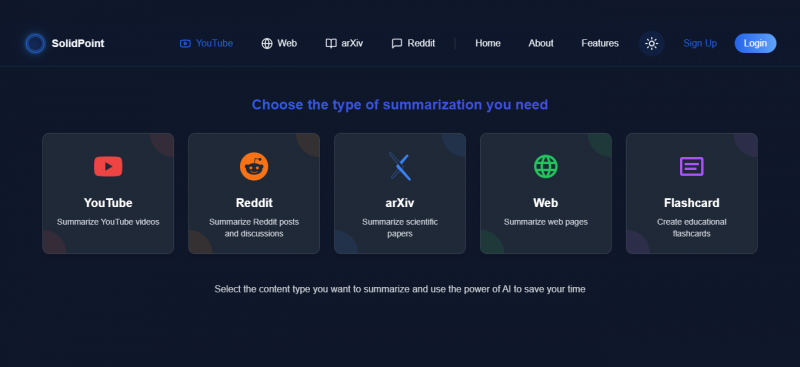Click the globe icon beside Web in navbar
The image size is (800, 367).
coord(267,43)
